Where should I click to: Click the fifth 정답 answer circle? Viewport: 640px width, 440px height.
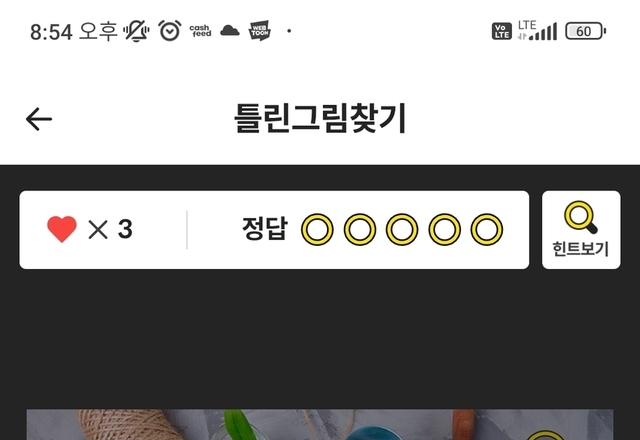487,229
